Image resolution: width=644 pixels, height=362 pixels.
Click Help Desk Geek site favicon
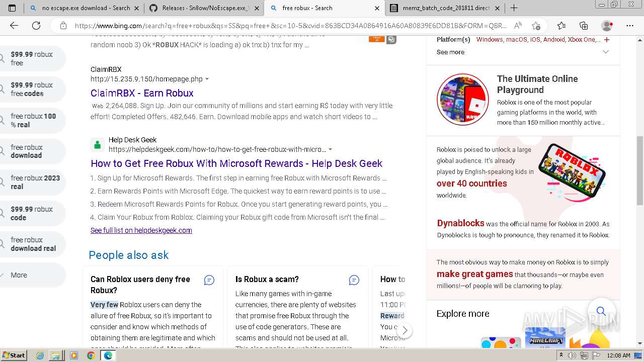[98, 145]
